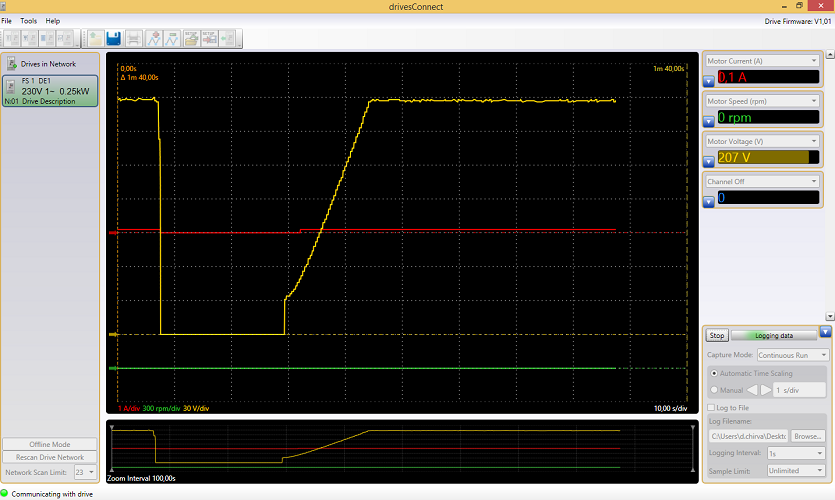Select the FS 1 DE1 drive entry

[x=51, y=91]
